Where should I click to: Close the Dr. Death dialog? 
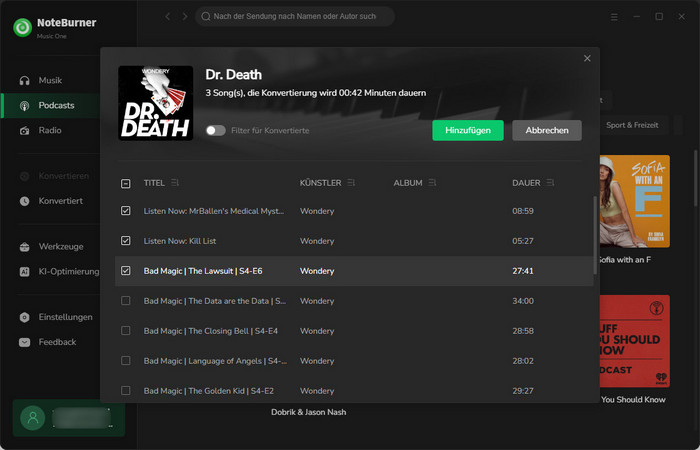587,58
